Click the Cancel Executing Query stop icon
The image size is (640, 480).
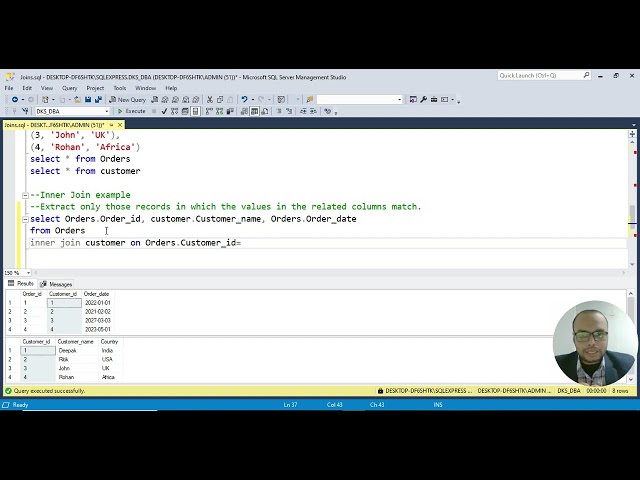click(154, 111)
